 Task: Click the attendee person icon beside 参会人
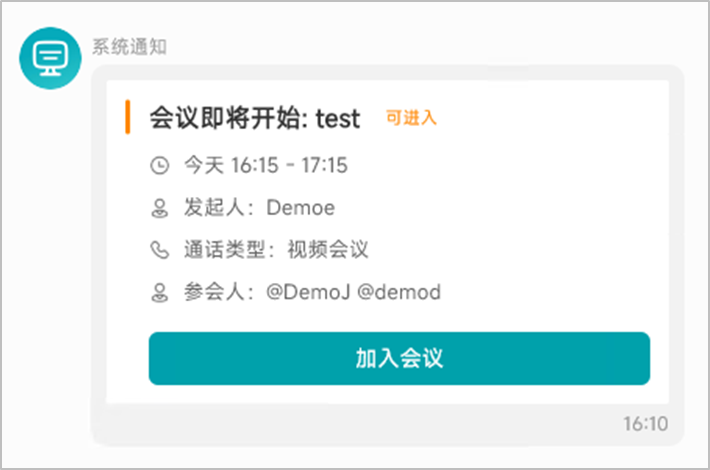click(x=159, y=293)
